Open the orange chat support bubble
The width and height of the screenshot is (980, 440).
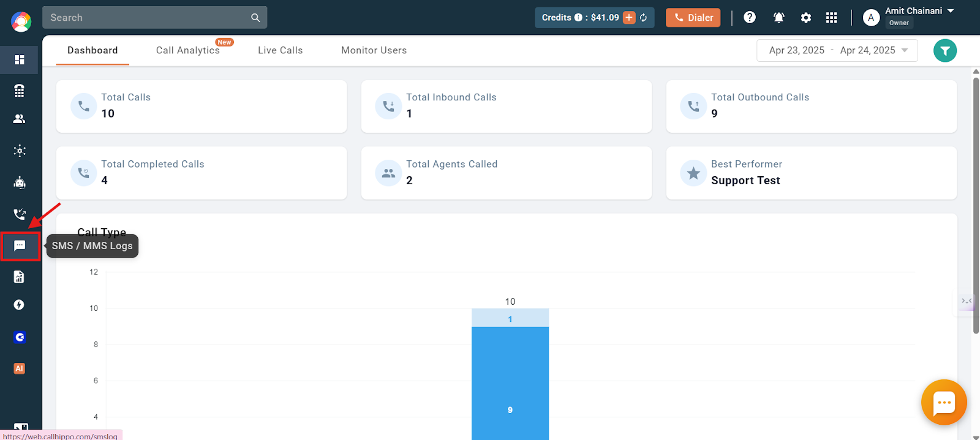pos(944,402)
